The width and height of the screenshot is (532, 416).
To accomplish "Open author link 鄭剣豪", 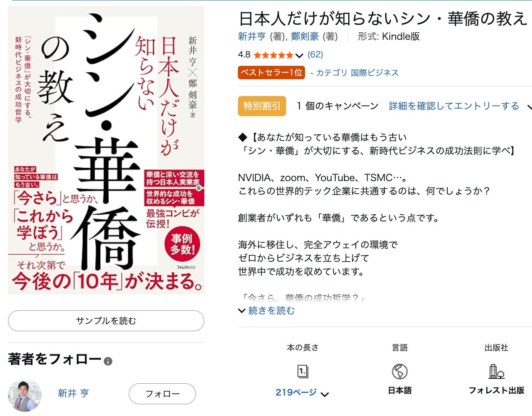I will (x=305, y=36).
